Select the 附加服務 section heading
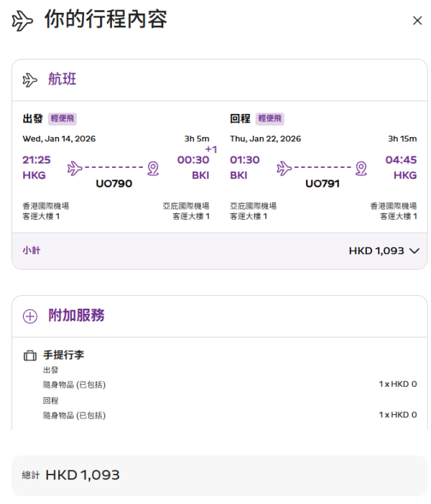431x504 pixels. click(x=76, y=315)
